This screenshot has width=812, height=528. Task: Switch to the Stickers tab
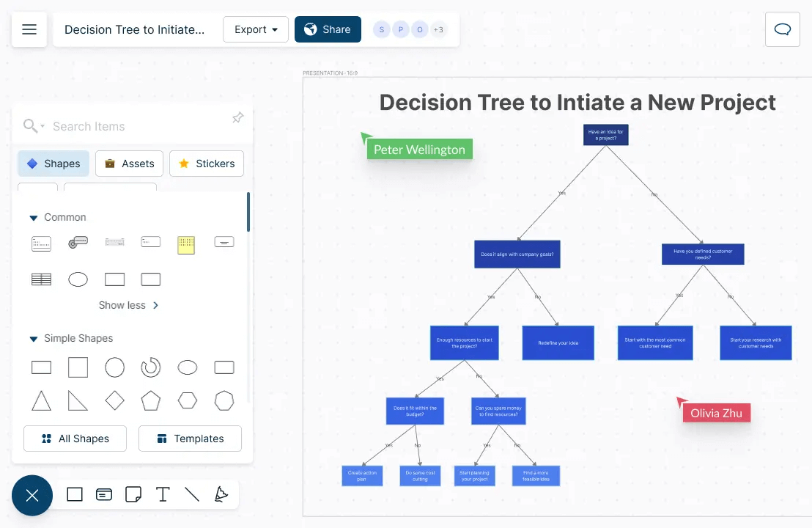coord(207,164)
